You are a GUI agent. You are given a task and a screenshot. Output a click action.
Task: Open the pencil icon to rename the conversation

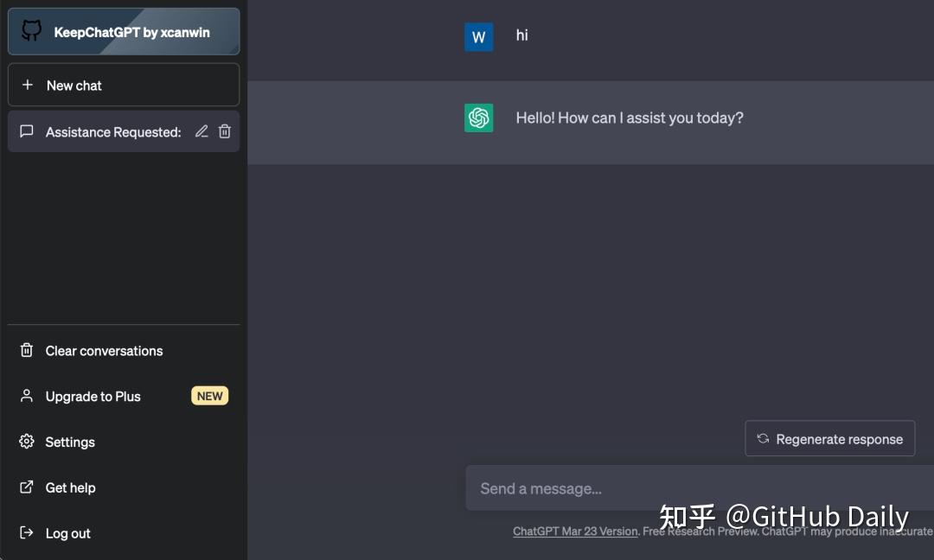tap(202, 131)
